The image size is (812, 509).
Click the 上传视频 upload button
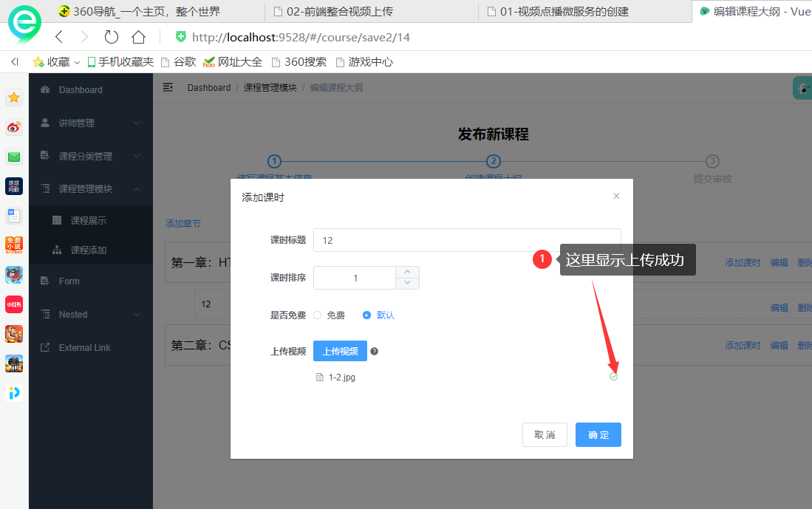(340, 351)
